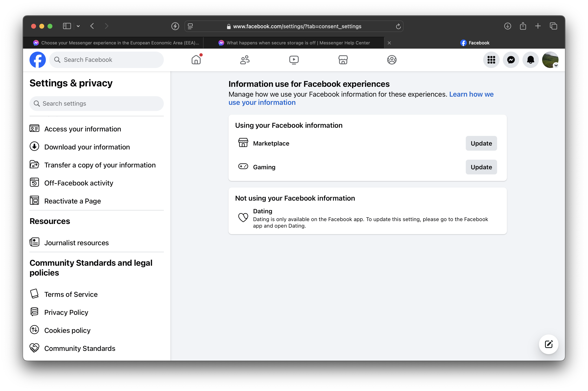Click the Dating heading text
Viewport: 588px width, 391px height.
262,211
